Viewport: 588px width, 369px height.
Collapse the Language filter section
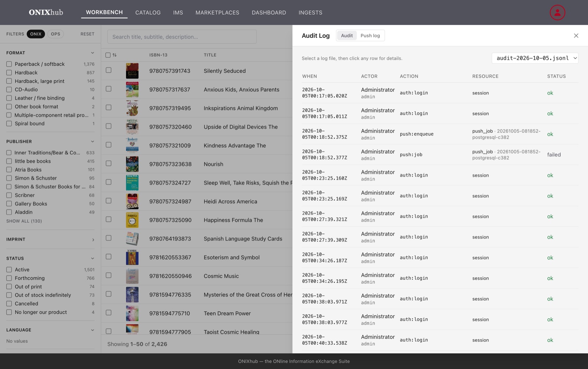92,330
